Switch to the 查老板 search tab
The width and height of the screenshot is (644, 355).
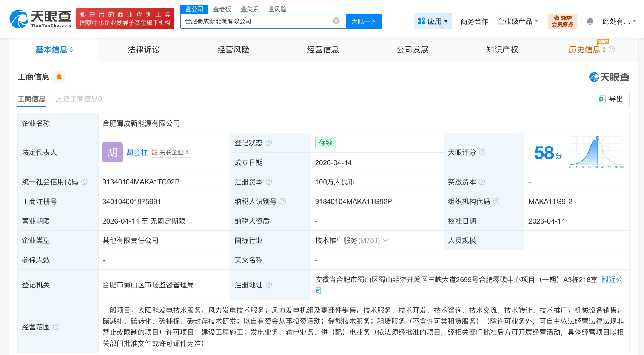pos(222,9)
